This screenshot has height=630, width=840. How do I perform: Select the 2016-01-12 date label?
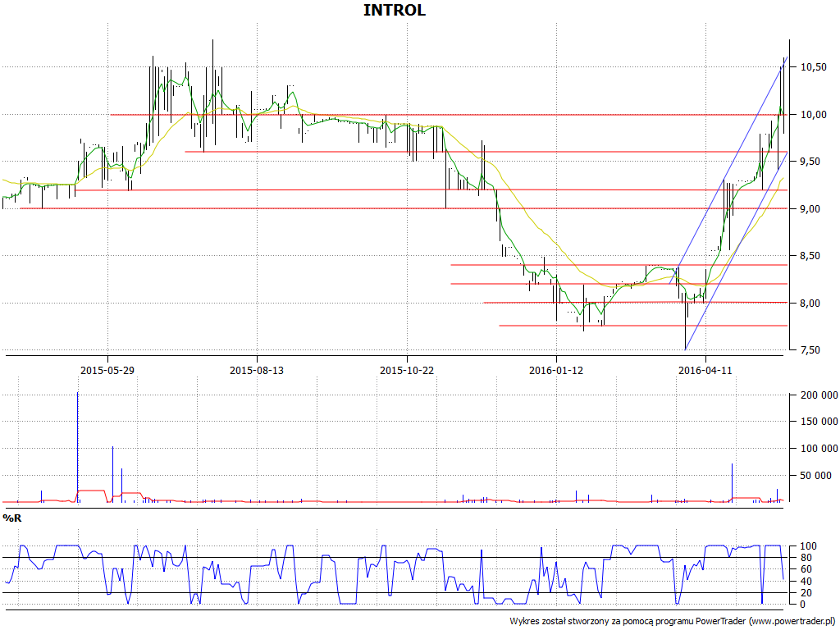556,370
